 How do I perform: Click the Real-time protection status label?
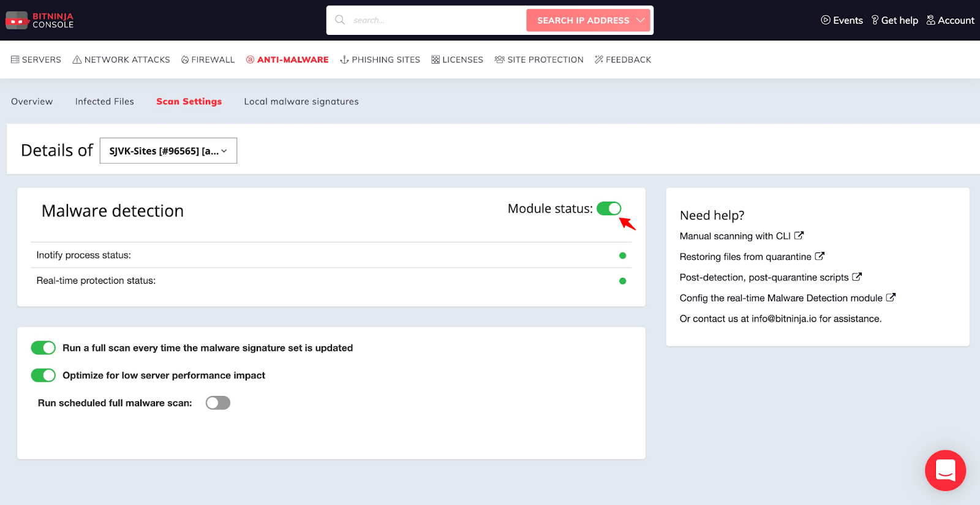(96, 281)
